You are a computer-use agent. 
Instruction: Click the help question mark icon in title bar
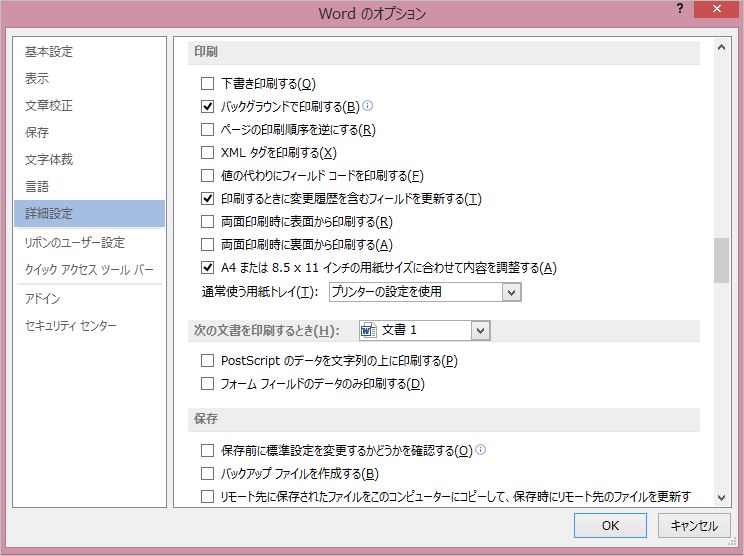click(x=680, y=8)
